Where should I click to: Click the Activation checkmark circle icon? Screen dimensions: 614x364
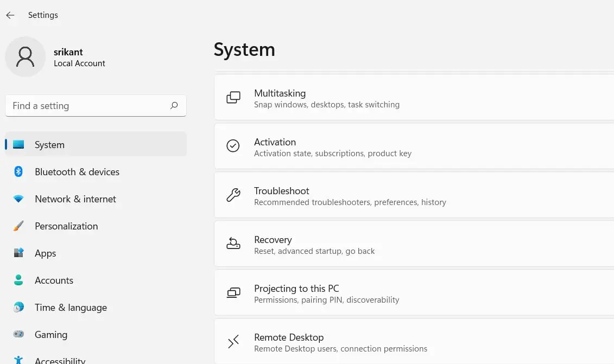pyautogui.click(x=233, y=146)
